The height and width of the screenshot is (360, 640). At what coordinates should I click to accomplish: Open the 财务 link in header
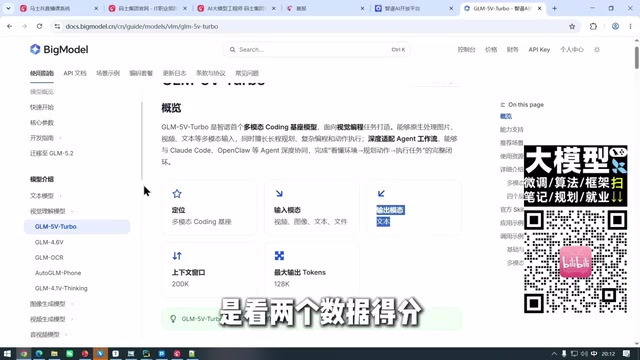coord(512,49)
